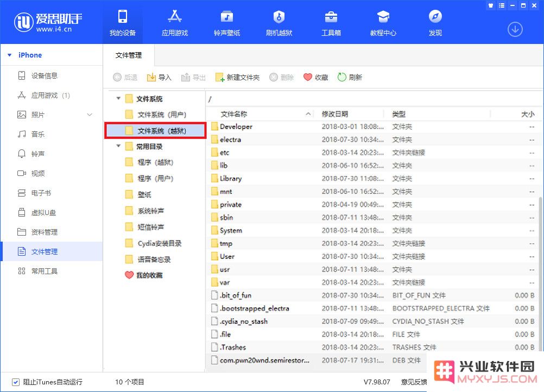Select Cydia安装目录 tree item
The width and height of the screenshot is (544, 392).
click(x=153, y=243)
